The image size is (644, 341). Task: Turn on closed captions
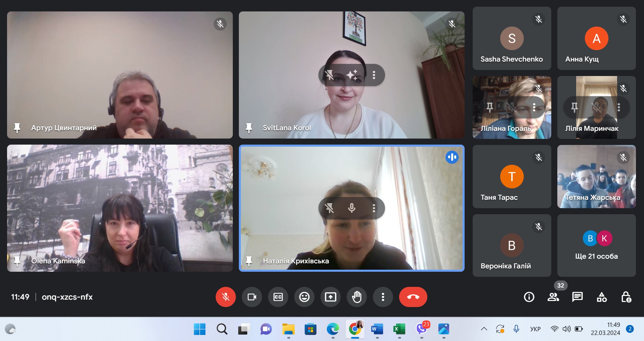[278, 297]
